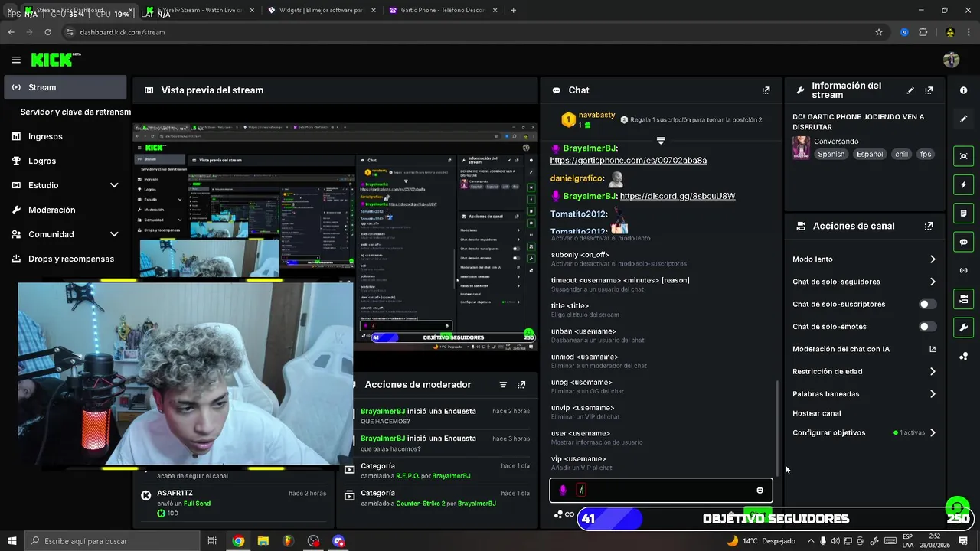Go to Ingresos in sidebar

coord(65,136)
